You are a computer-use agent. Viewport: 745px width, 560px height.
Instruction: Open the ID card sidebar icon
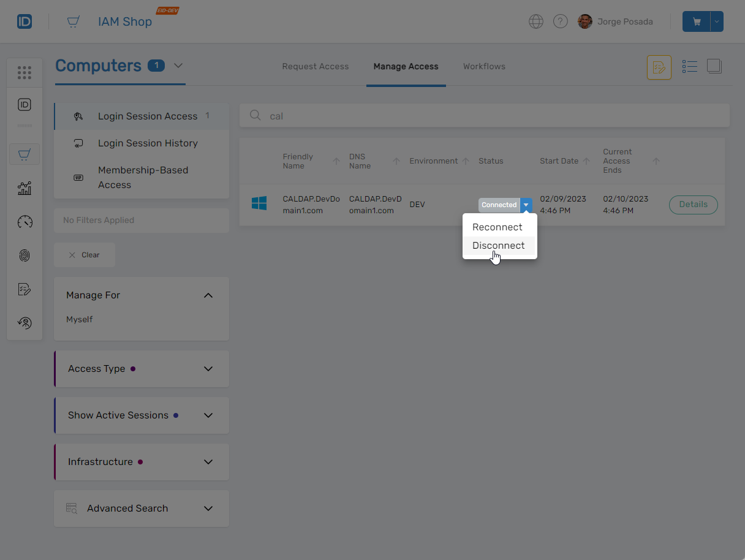coord(25,105)
